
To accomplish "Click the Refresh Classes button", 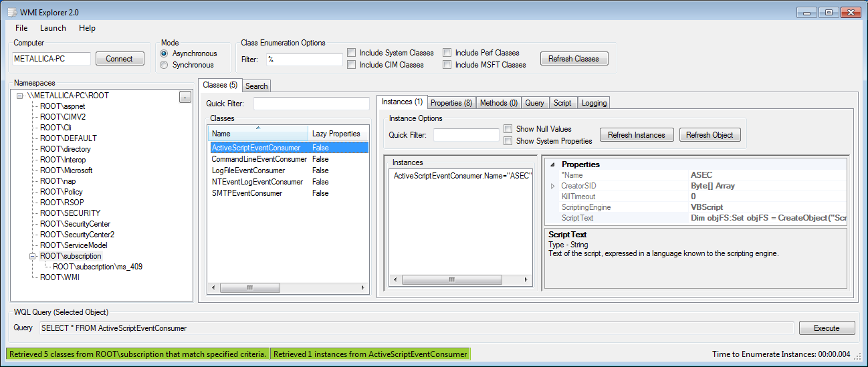I will [x=574, y=59].
